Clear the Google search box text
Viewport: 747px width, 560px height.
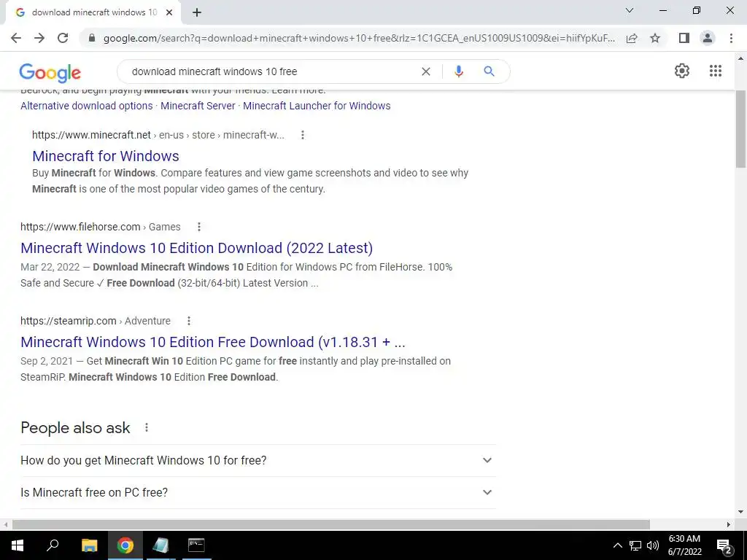(x=426, y=71)
